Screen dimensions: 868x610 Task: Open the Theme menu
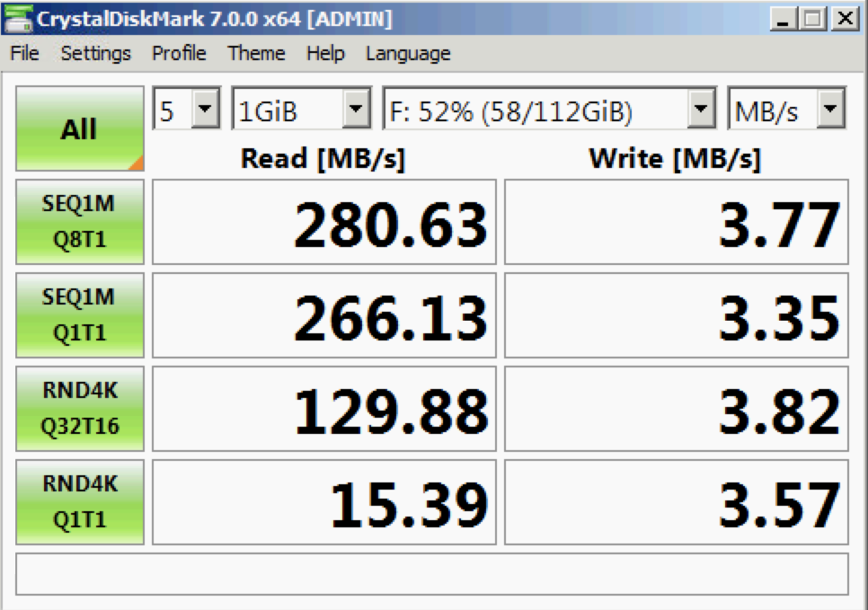tap(256, 53)
